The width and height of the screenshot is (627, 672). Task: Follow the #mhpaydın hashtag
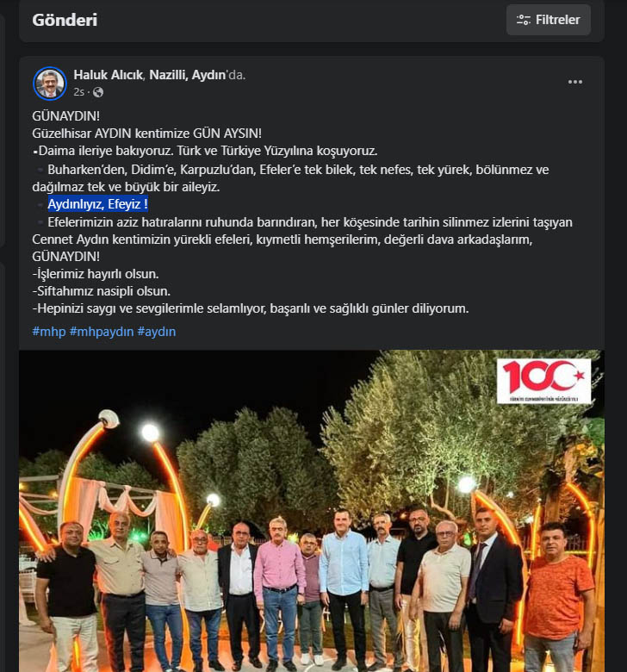pyautogui.click(x=102, y=332)
